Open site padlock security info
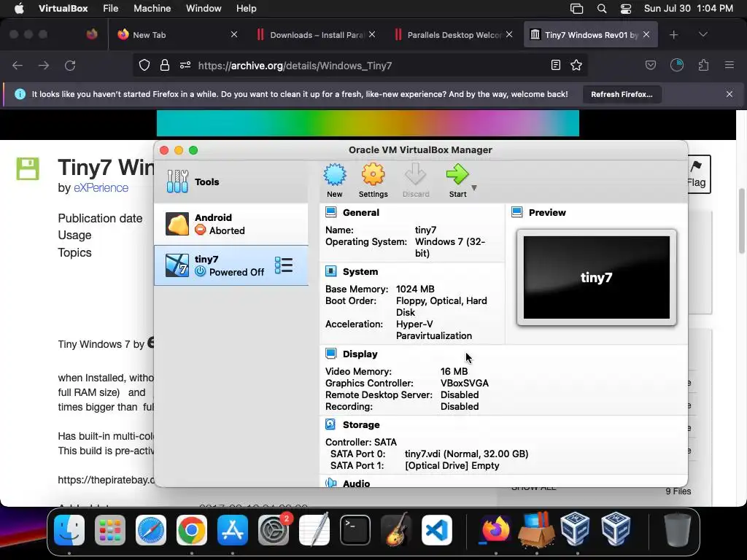 click(165, 65)
